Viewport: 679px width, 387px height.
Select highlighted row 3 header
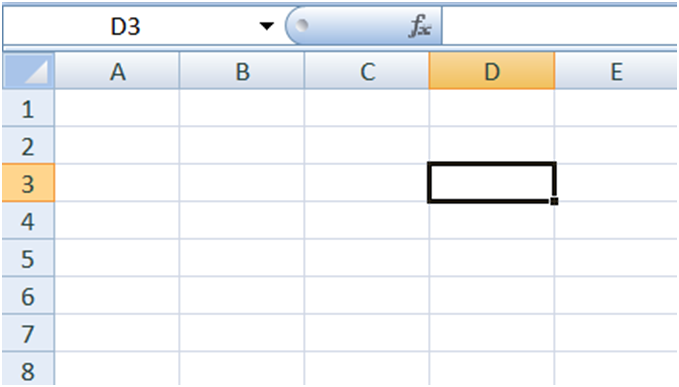tap(29, 183)
